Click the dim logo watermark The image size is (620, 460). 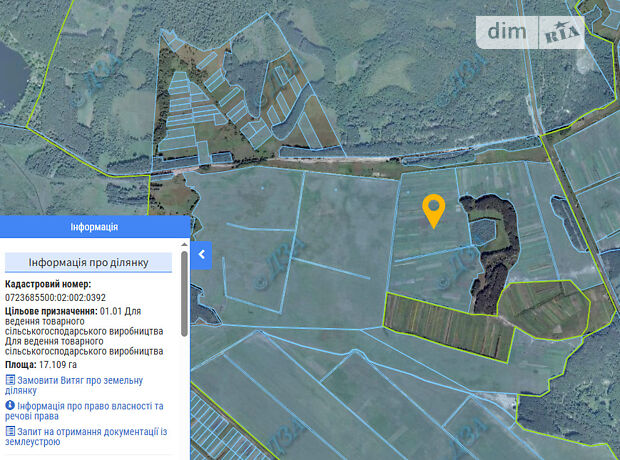(513, 32)
